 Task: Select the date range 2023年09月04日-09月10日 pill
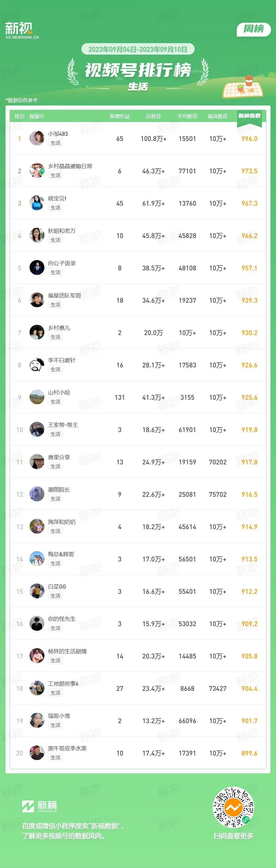point(138,49)
